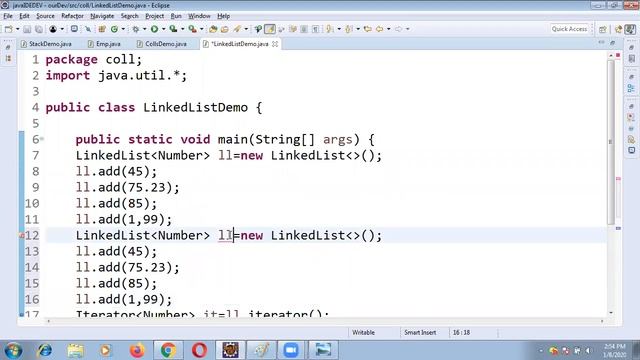640x360 pixels.
Task: Click the Quick Access field
Action: point(569,29)
